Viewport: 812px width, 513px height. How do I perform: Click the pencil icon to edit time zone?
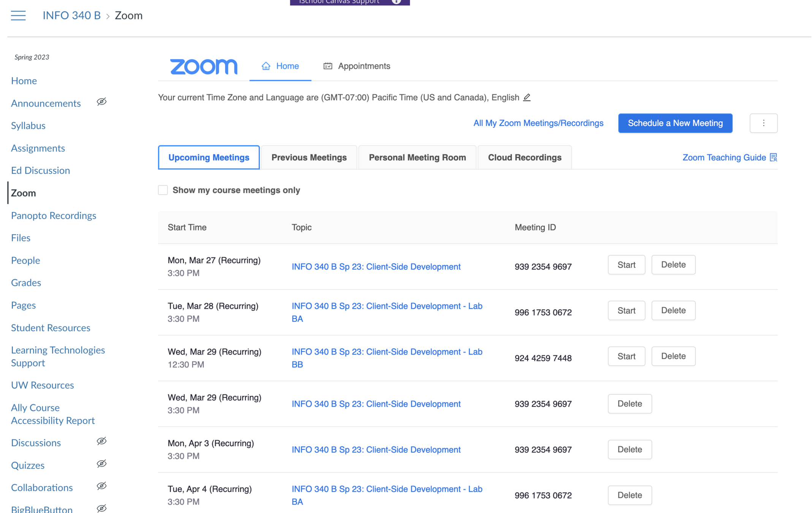527,97
